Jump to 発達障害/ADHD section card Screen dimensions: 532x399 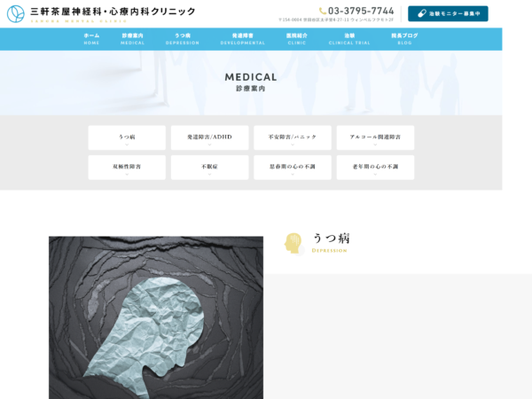tap(209, 137)
